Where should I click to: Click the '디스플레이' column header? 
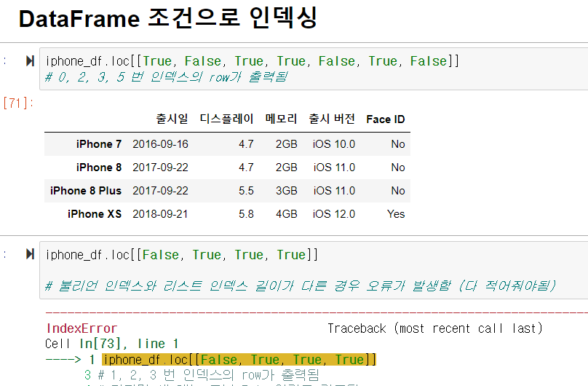226,119
